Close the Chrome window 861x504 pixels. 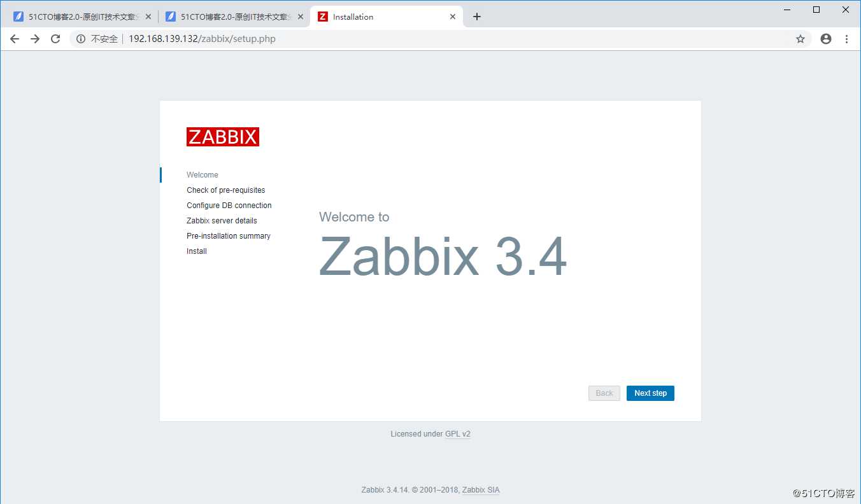846,10
